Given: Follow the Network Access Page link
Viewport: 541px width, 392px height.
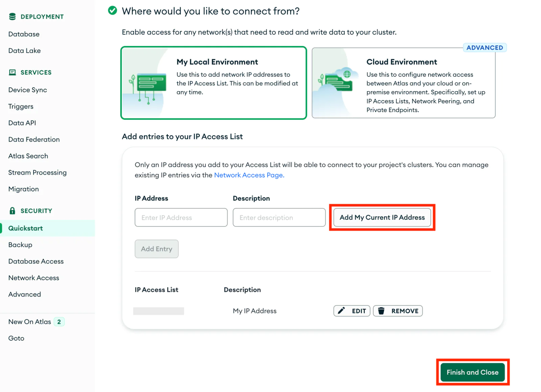Looking at the screenshot, I should coord(249,175).
